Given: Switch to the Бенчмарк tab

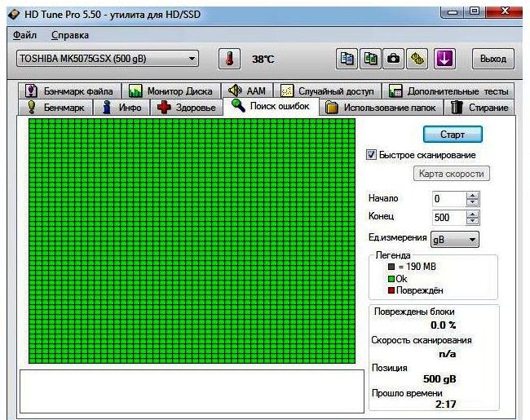Looking at the screenshot, I should tap(55, 108).
